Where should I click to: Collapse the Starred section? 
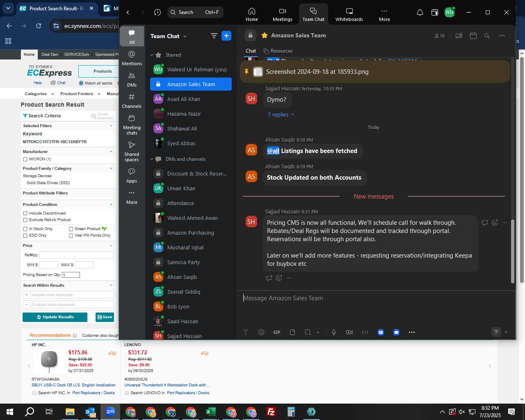point(152,55)
